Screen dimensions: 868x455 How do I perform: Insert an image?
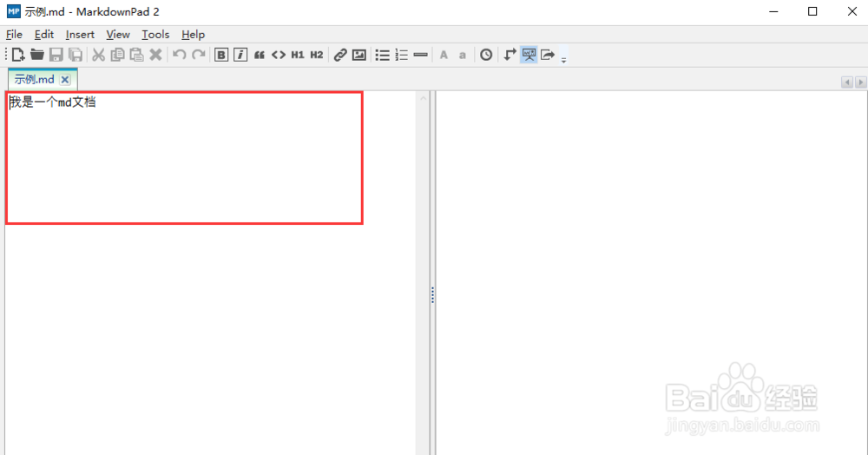[x=359, y=55]
